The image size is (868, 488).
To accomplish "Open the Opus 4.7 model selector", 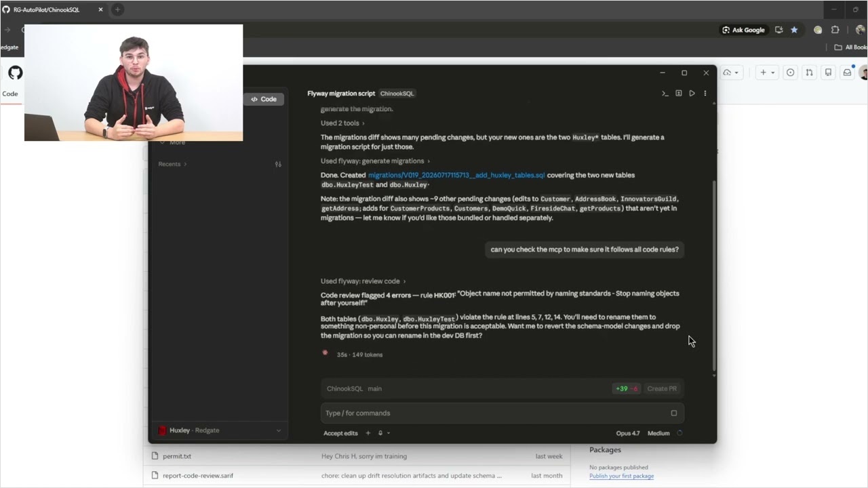I will point(627,433).
